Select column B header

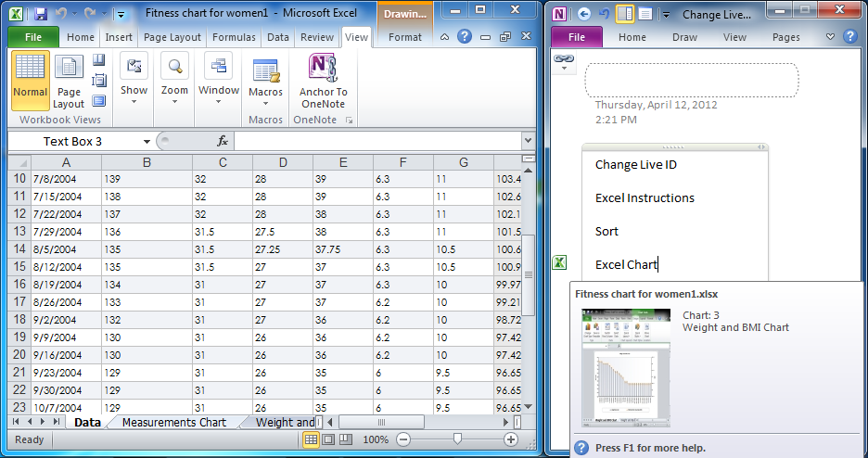point(147,162)
